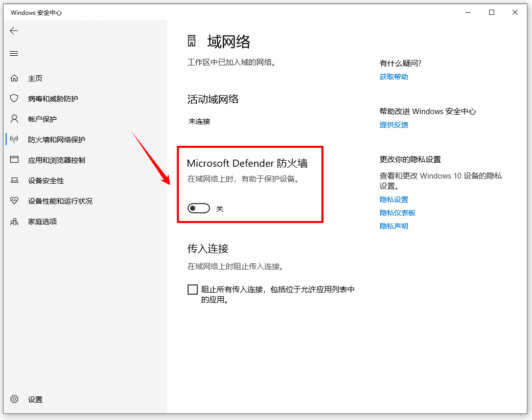Viewport: 532px width, 420px height.
Task: Minimize the Windows 安全中心 window
Action: click(x=468, y=13)
